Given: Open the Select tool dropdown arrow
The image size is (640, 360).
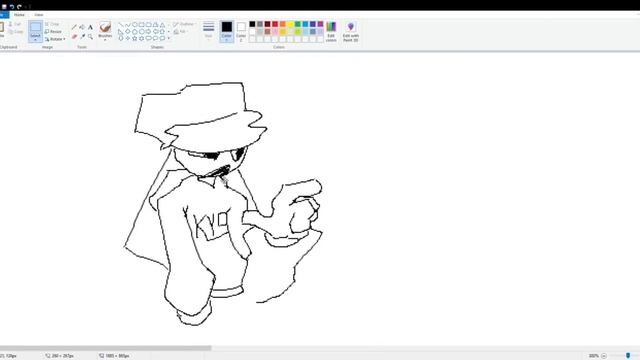Looking at the screenshot, I should (x=36, y=40).
